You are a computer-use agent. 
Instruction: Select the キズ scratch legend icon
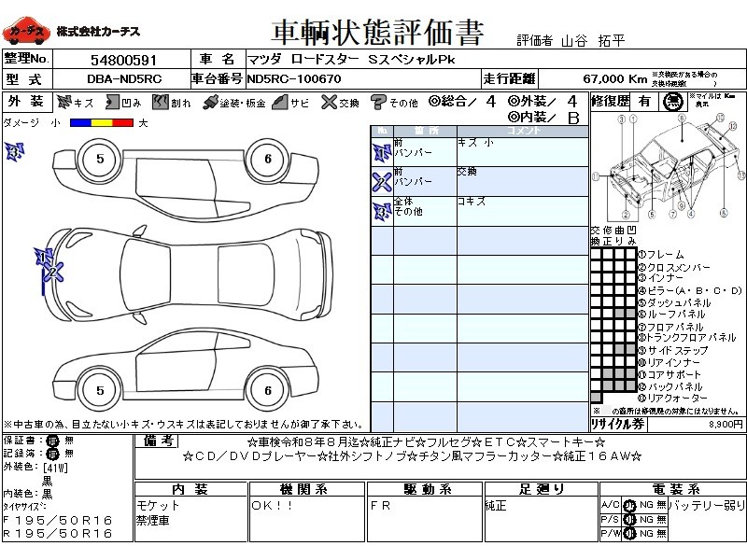click(x=63, y=102)
